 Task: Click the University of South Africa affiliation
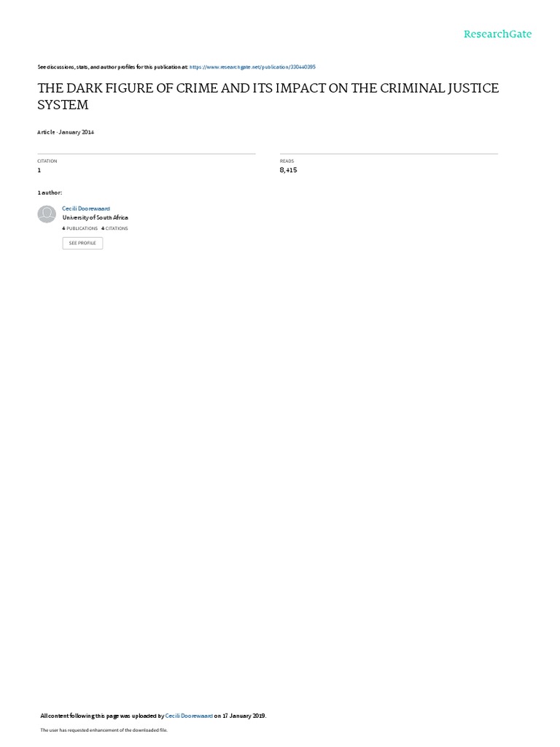click(96, 217)
